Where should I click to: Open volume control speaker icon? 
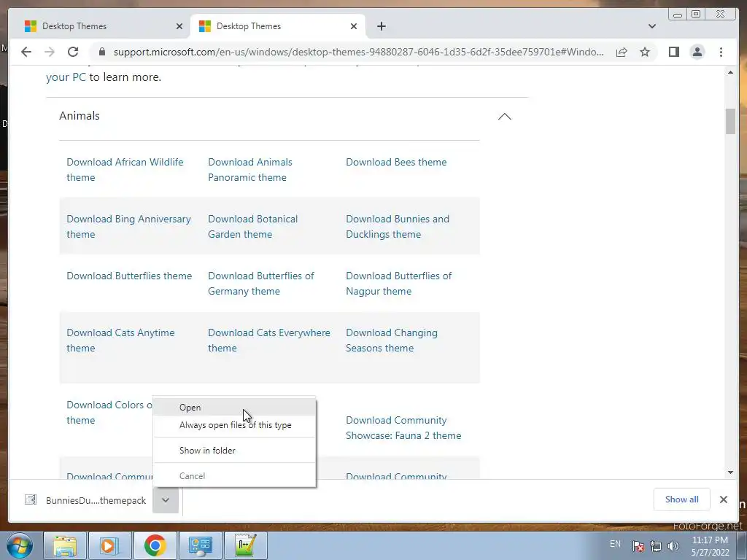tap(673, 546)
